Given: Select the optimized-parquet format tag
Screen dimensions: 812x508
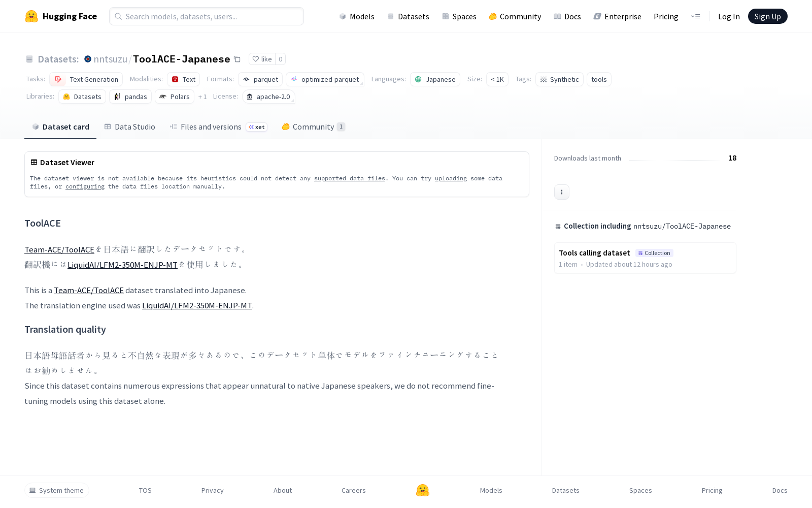Looking at the screenshot, I should coord(325,79).
